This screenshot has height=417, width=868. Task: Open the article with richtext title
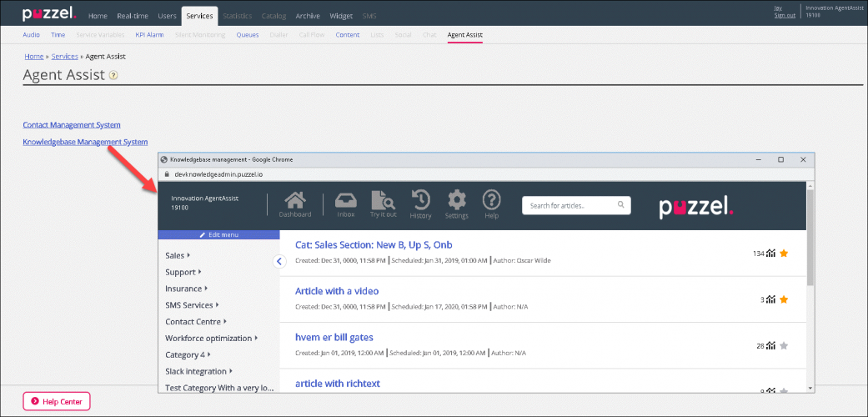[x=338, y=383]
